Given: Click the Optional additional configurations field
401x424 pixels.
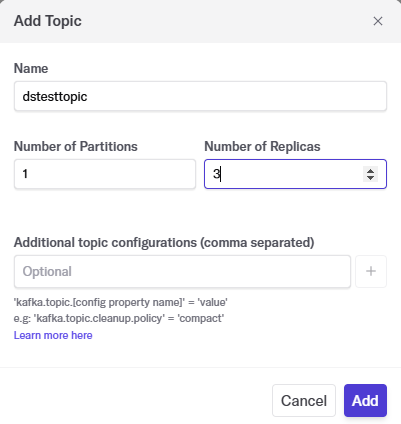Looking at the screenshot, I should point(182,271).
